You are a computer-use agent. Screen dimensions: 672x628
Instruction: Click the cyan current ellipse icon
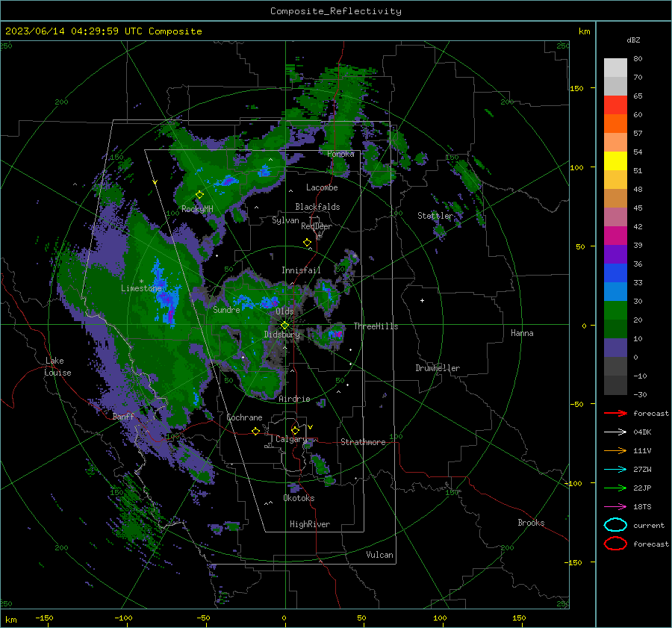click(615, 525)
